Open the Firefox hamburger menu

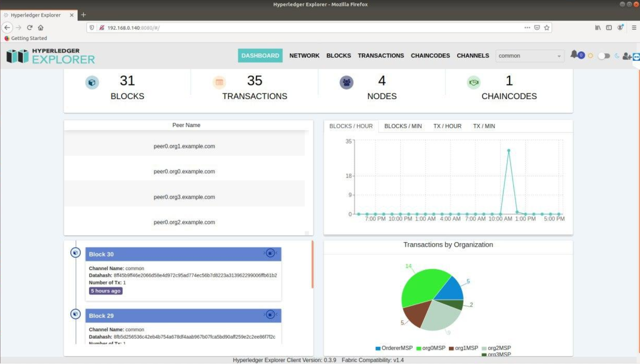click(634, 28)
